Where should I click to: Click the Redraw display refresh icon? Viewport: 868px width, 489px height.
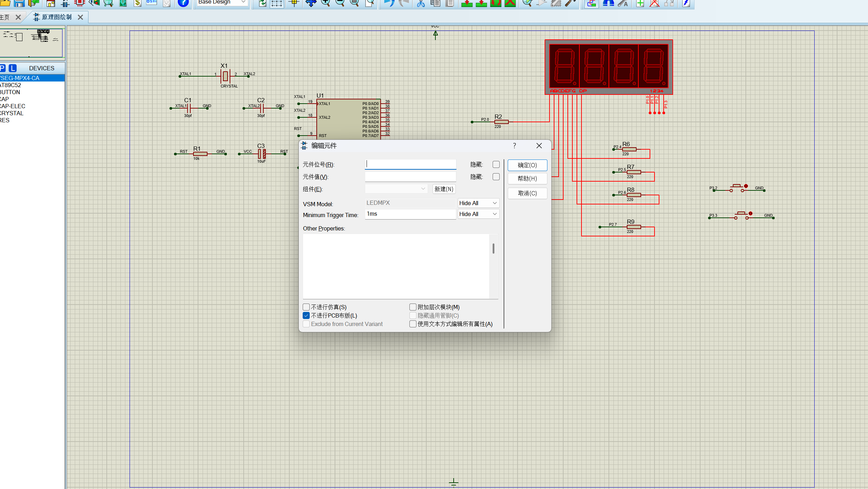click(263, 3)
